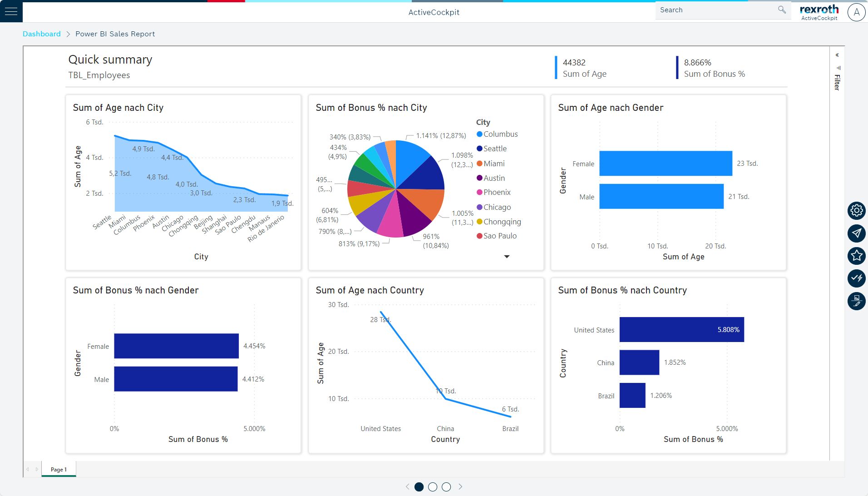Image resolution: width=868 pixels, height=496 pixels.
Task: Go to previous dashboard slide arrow
Action: pos(407,486)
